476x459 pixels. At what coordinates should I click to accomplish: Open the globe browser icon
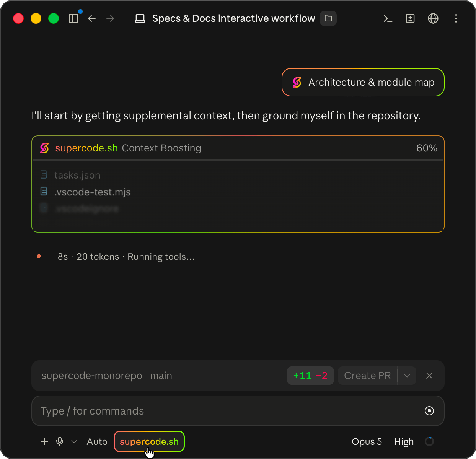point(433,18)
